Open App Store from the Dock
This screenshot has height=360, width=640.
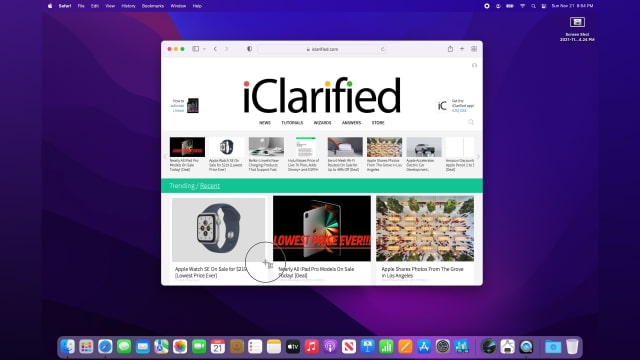[x=424, y=347]
